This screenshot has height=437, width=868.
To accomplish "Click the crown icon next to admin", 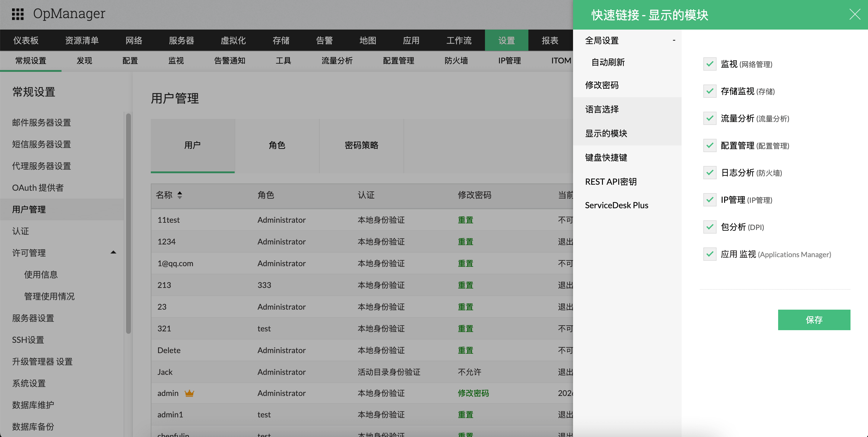I will 189,393.
